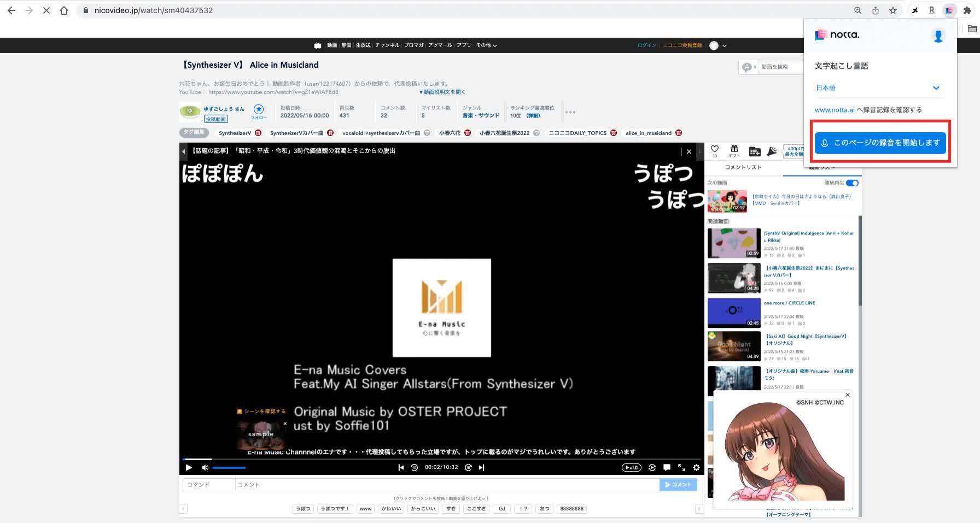The width and height of the screenshot is (980, 523).
Task: Send a gift with the ギフト icon
Action: [x=734, y=151]
